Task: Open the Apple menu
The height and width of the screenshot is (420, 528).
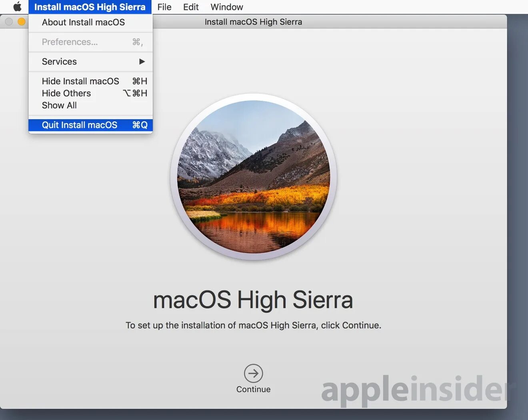Action: click(17, 7)
